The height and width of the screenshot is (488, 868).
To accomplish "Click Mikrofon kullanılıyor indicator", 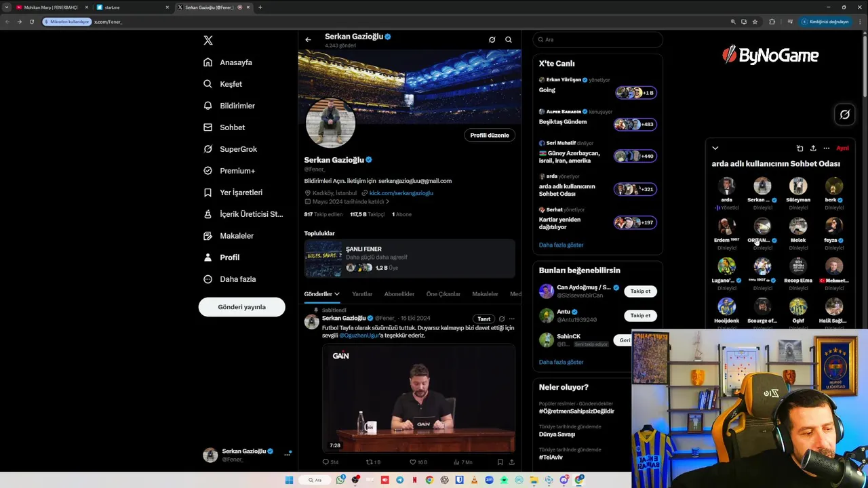I will point(66,22).
